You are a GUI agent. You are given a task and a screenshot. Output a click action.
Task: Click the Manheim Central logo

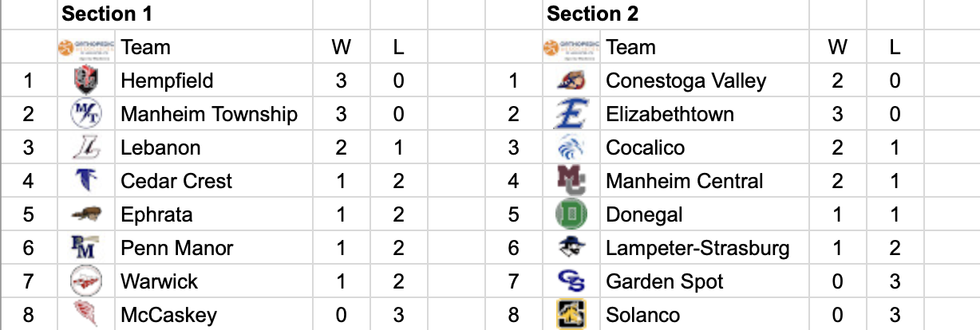pos(570,181)
